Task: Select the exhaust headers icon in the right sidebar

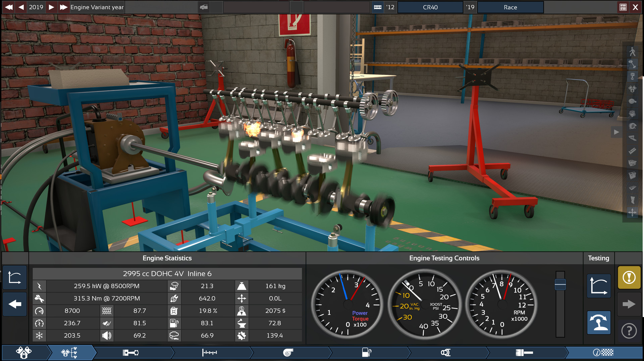Action: coord(632,138)
